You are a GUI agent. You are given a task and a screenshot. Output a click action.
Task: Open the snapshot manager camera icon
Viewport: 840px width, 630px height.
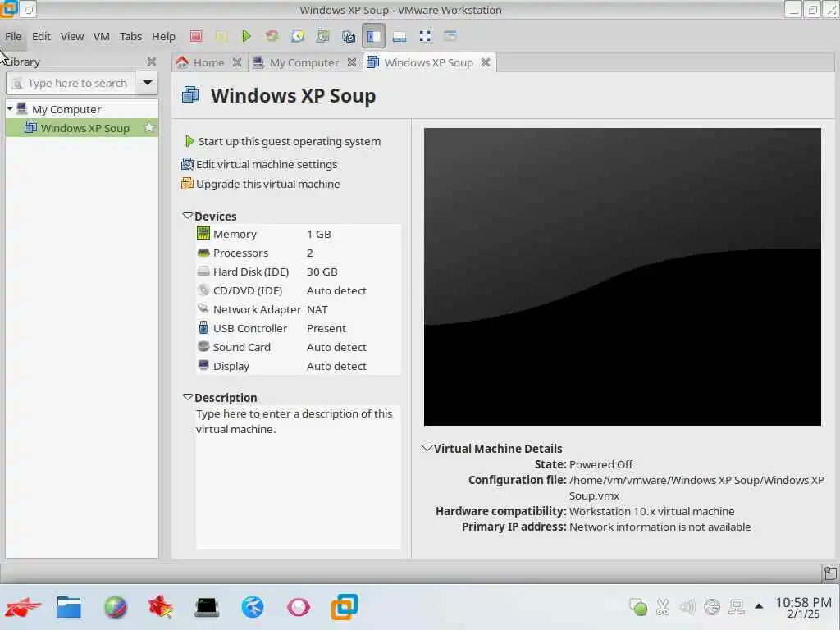(x=348, y=36)
